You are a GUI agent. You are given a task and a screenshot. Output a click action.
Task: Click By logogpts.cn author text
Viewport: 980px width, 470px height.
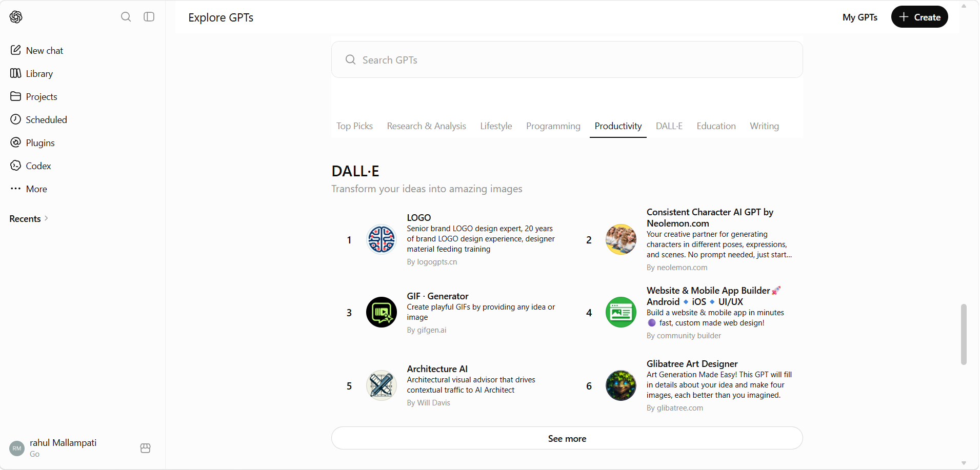432,262
